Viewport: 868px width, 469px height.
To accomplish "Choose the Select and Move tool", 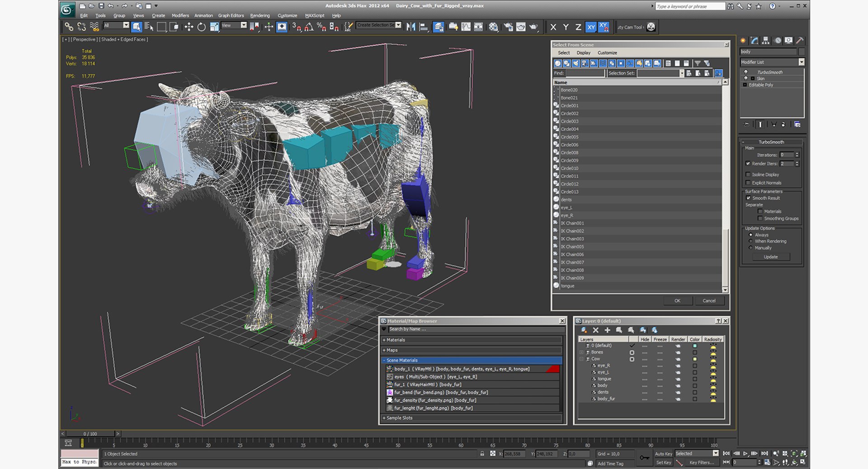I will [189, 27].
